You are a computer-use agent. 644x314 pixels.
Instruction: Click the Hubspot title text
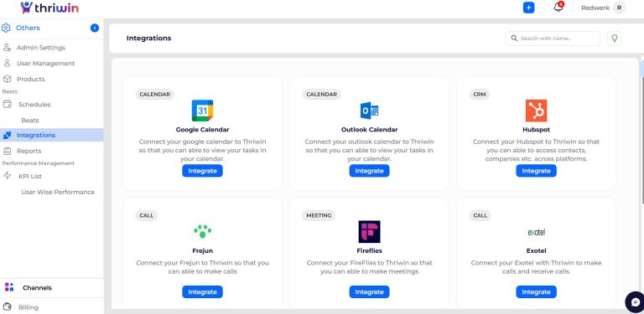pyautogui.click(x=536, y=130)
